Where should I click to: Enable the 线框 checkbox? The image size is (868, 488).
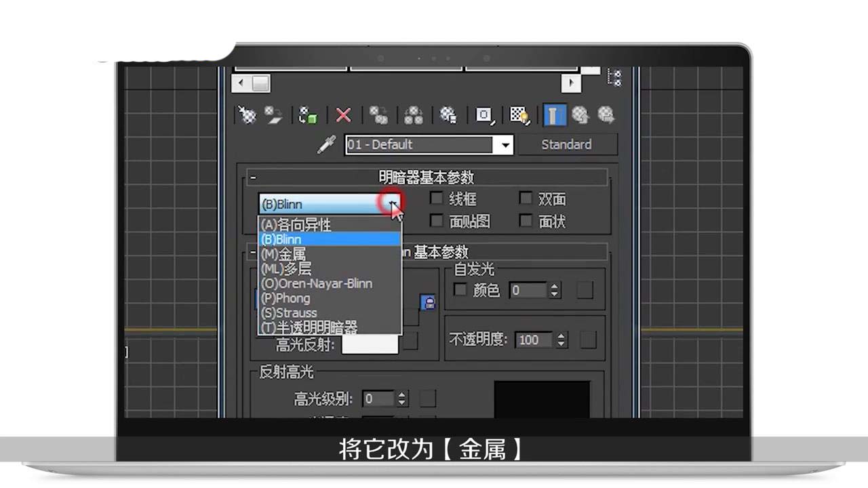click(x=437, y=199)
